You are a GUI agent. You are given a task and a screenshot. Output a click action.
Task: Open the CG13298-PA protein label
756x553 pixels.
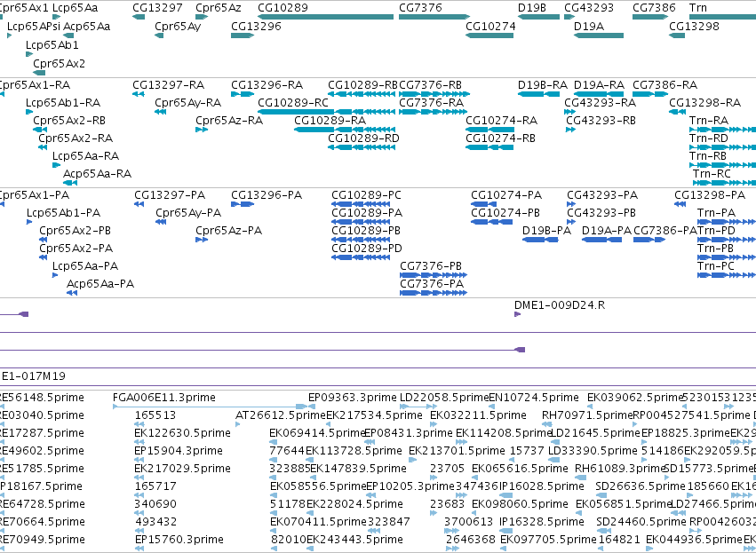[710, 195]
